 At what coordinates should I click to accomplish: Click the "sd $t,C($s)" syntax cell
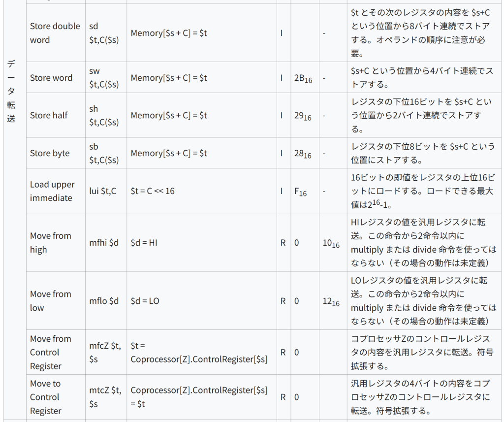point(104,33)
